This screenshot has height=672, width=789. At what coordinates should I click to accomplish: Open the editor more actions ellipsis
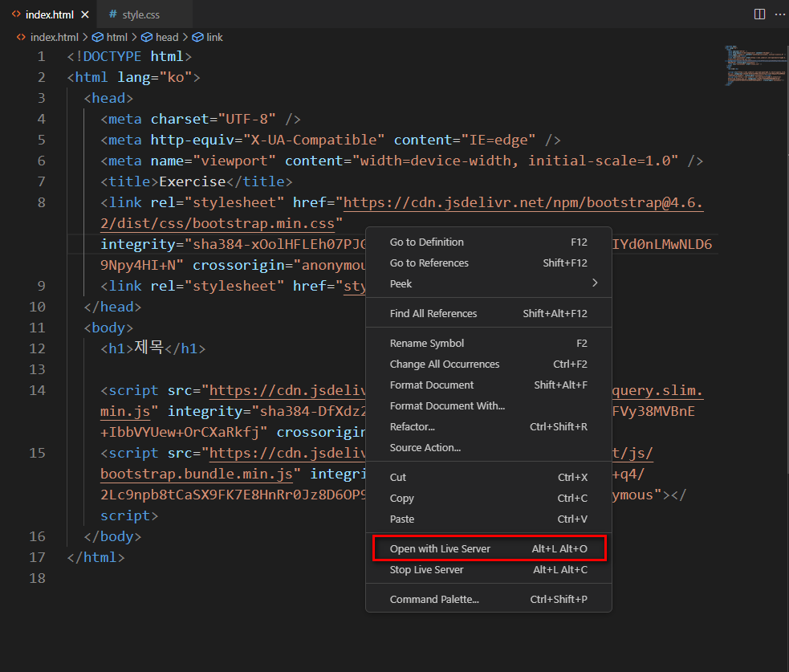click(779, 14)
